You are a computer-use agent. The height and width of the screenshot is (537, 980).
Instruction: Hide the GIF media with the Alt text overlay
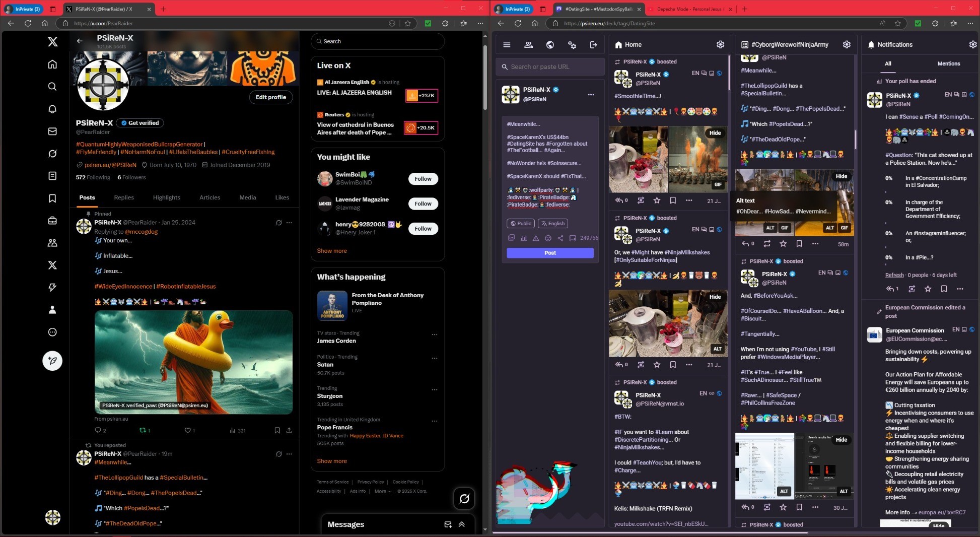point(842,176)
